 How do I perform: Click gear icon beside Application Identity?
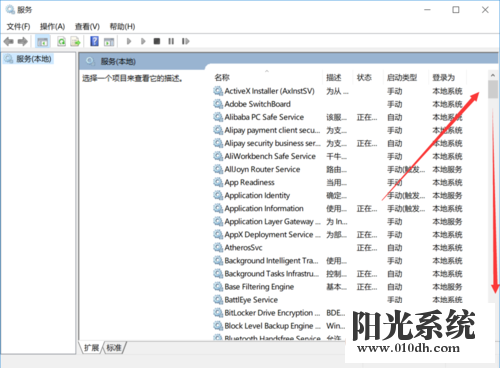tap(218, 195)
